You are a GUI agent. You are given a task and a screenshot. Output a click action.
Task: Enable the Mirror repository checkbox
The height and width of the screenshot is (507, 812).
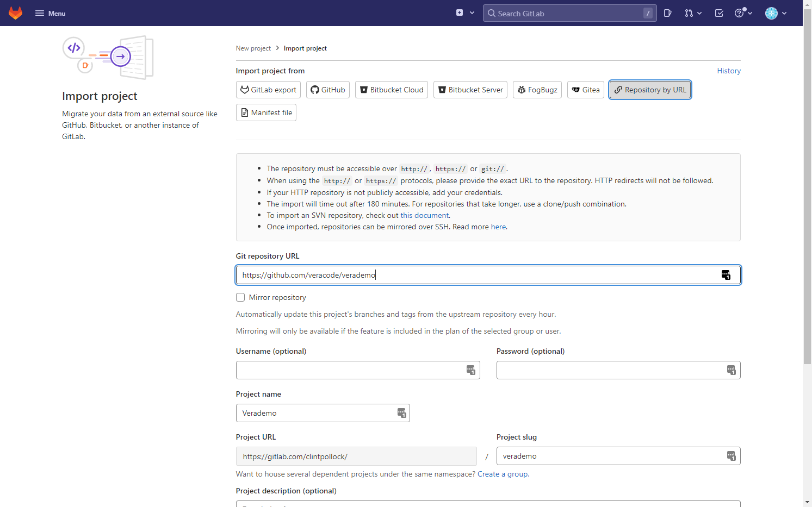coord(240,297)
